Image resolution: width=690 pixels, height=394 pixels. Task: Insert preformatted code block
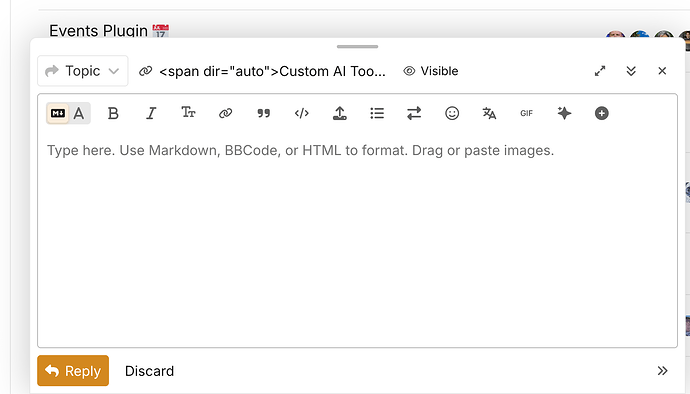pyautogui.click(x=301, y=113)
